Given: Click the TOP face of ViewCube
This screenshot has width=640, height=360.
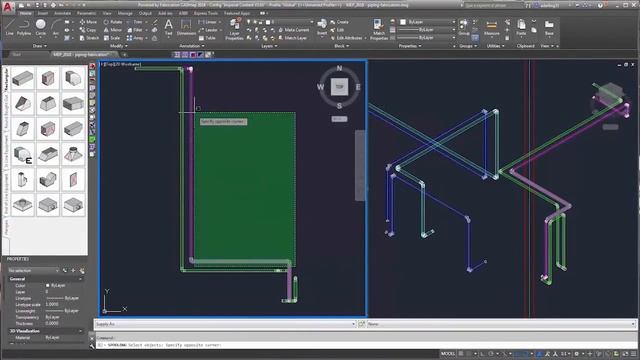Looking at the screenshot, I should point(339,87).
